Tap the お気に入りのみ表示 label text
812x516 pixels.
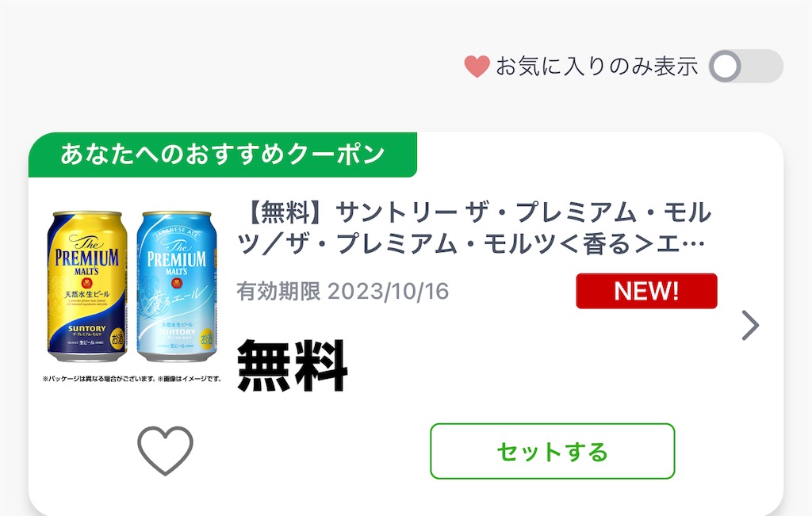pos(596,67)
